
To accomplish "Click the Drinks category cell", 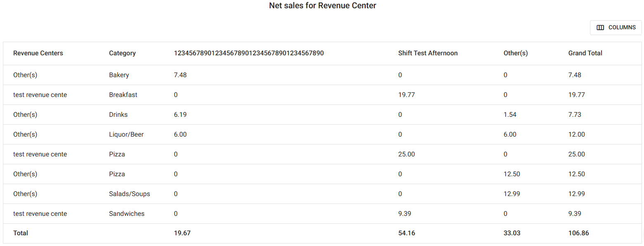I will coord(118,115).
